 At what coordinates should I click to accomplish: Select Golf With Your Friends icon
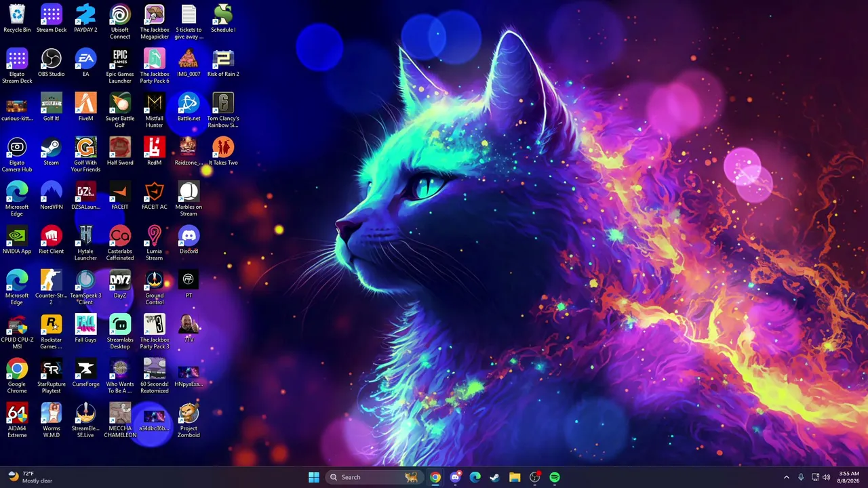pos(85,155)
